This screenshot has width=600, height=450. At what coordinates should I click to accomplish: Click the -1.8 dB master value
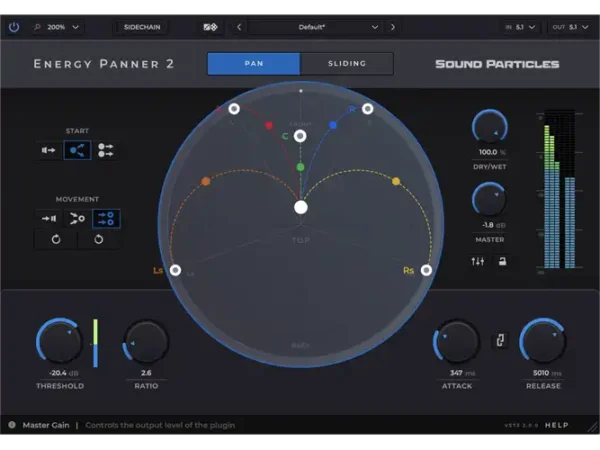[x=494, y=225]
